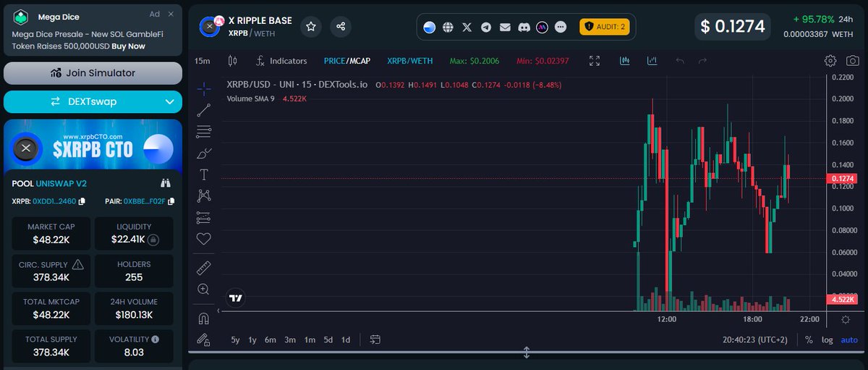Copy the PAIR address
The height and width of the screenshot is (370, 868).
point(170,201)
